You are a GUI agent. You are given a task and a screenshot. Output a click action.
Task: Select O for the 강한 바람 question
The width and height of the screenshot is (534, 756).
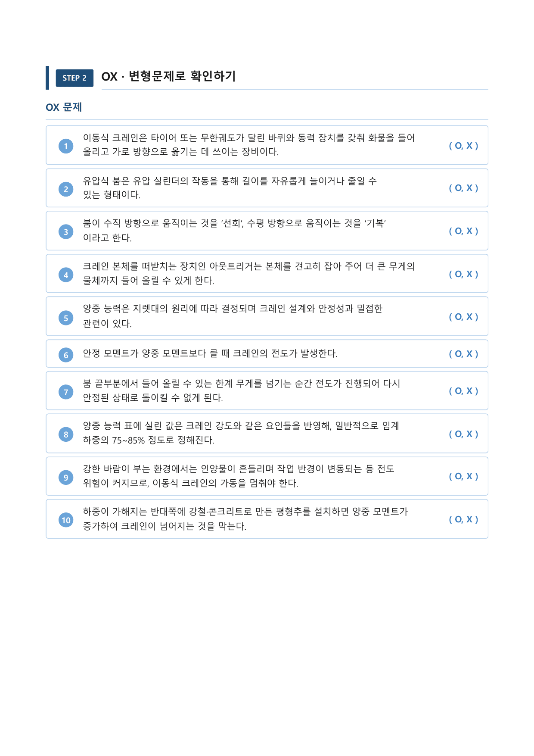[x=458, y=476]
